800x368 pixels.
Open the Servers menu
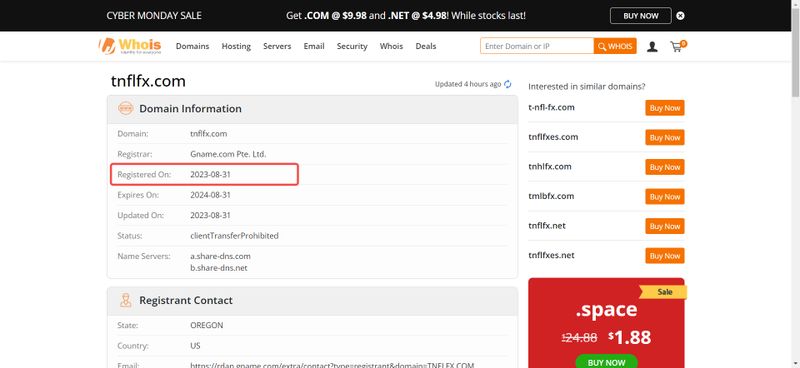(x=277, y=46)
